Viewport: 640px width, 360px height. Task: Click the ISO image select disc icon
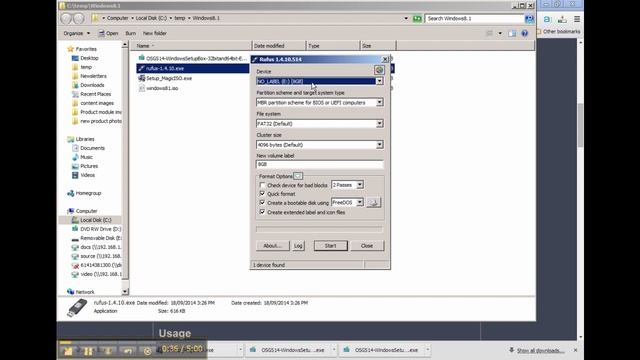[373, 202]
